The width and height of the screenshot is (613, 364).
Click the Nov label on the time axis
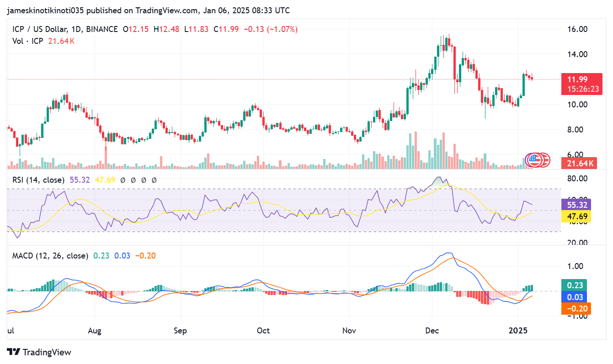[x=349, y=330]
